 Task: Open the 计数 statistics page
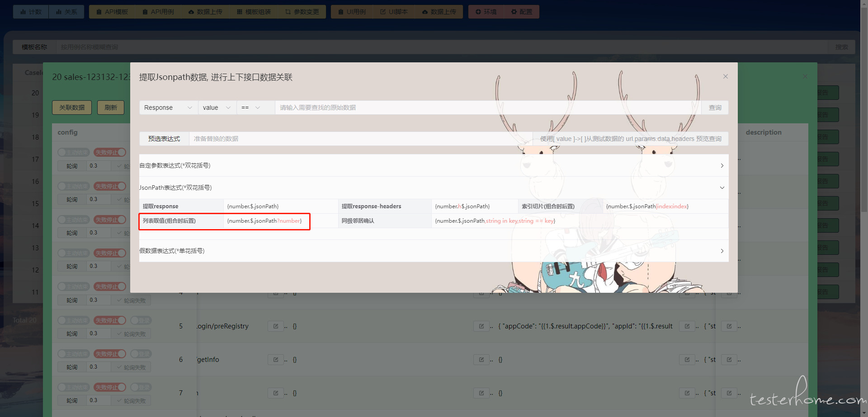point(30,12)
